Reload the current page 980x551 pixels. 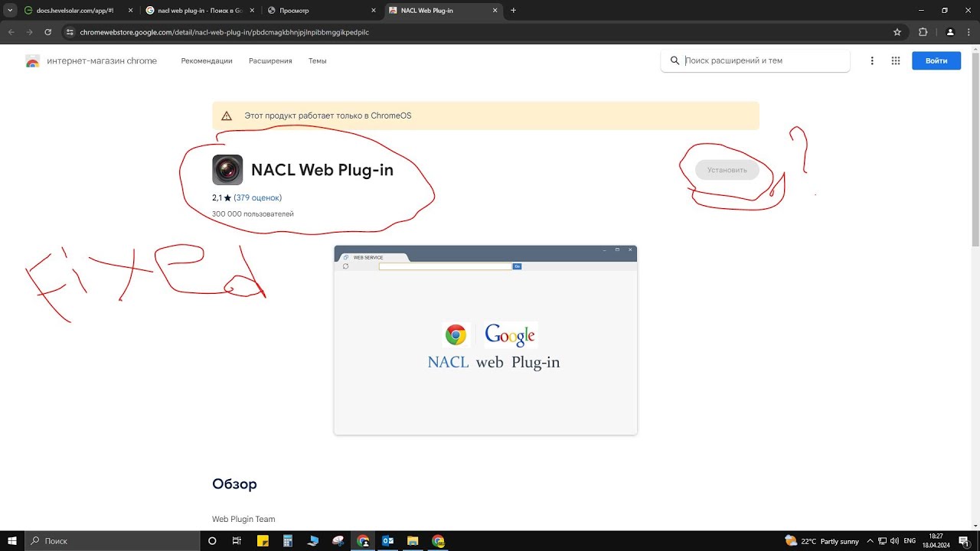coord(47,32)
